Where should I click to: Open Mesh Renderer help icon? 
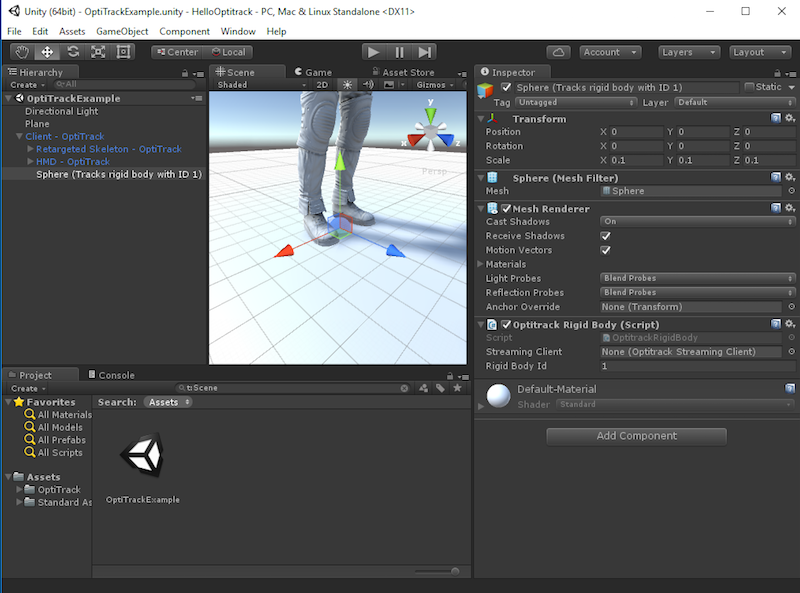(776, 208)
